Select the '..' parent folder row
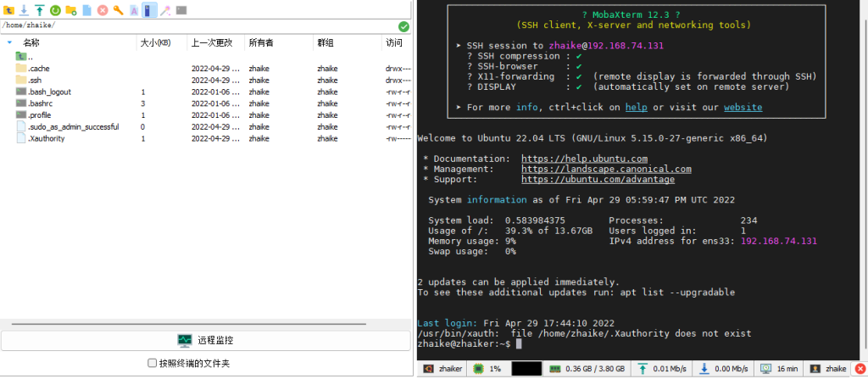Viewport: 868px width, 379px height. click(x=205, y=57)
